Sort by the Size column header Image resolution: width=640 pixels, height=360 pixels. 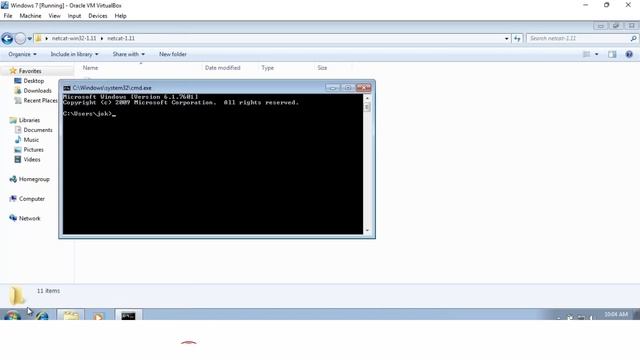pos(322,68)
